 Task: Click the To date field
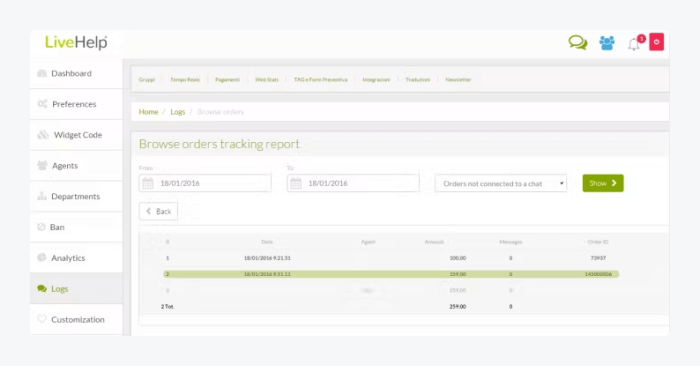pyautogui.click(x=353, y=183)
